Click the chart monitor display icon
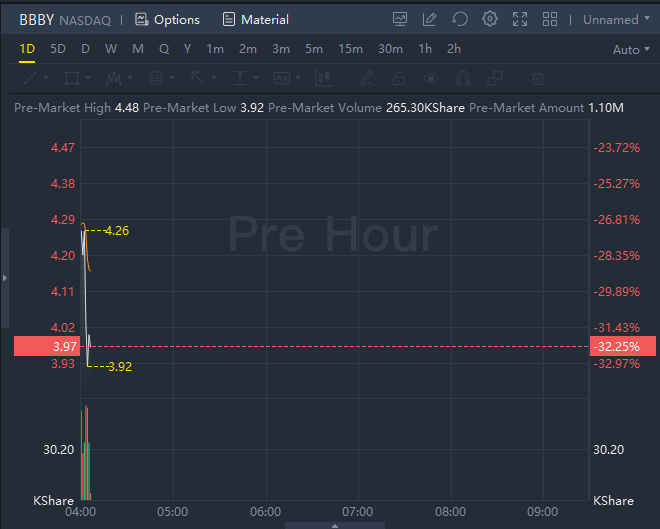Screen dimensions: 660x529 399,19
